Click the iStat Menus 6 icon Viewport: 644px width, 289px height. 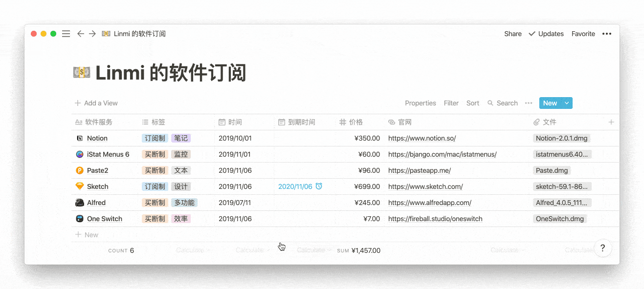80,154
